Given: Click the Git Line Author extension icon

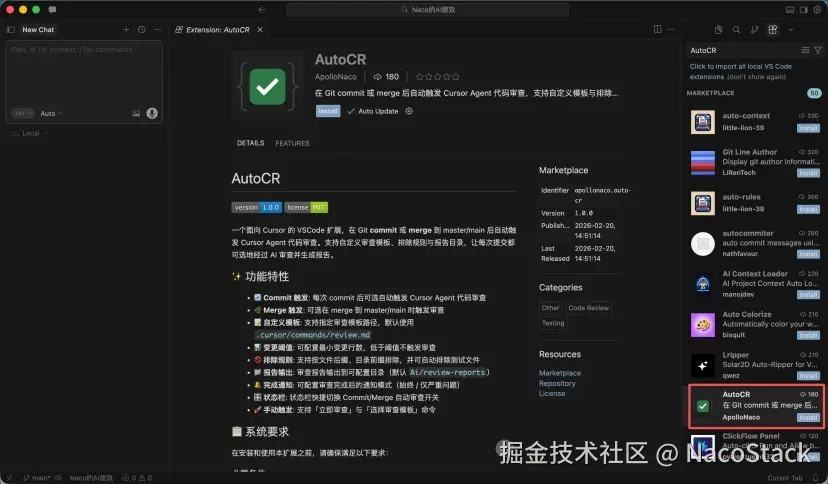Looking at the screenshot, I should tap(703, 163).
